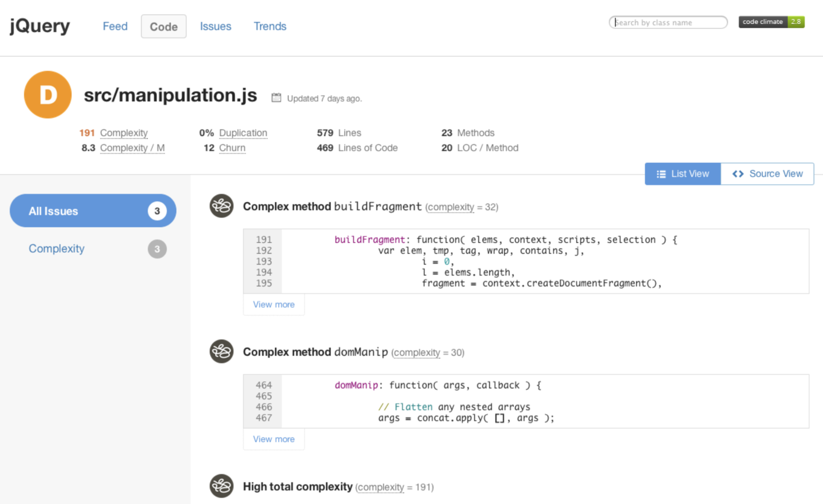Click the orange D grade badge
The width and height of the screenshot is (823, 504).
pyautogui.click(x=47, y=94)
